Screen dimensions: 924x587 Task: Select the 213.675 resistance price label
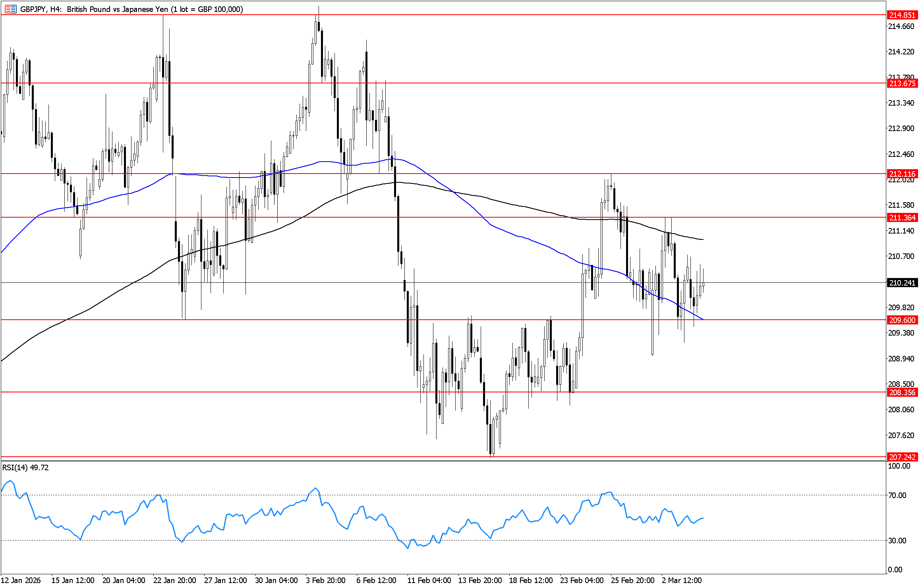[902, 83]
